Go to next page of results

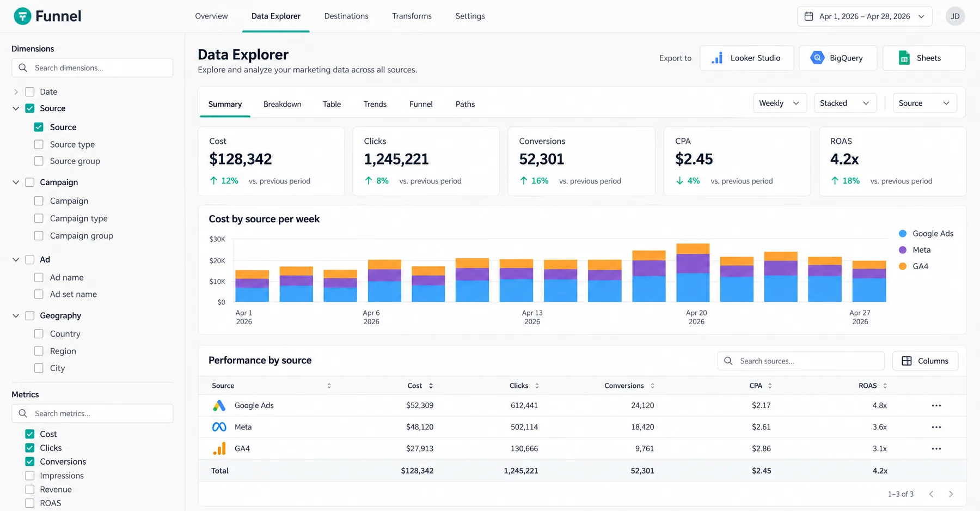(x=951, y=494)
